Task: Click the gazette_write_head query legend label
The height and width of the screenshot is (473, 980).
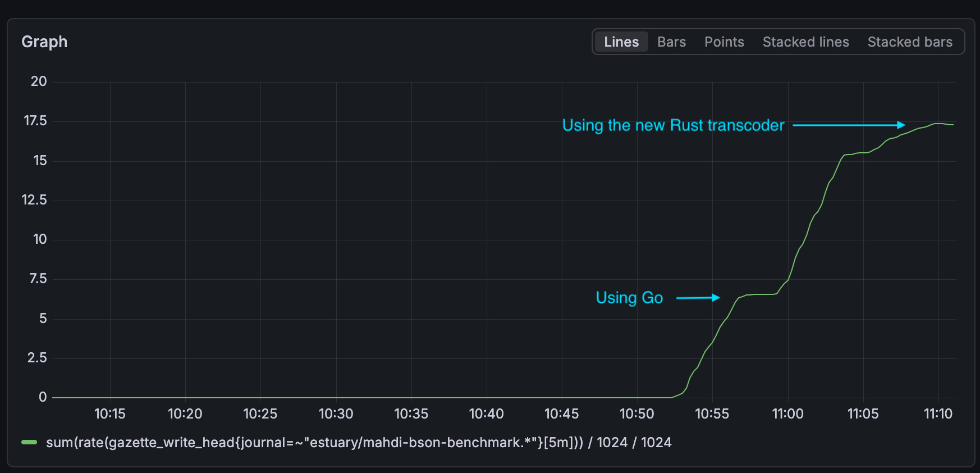Action: click(359, 443)
